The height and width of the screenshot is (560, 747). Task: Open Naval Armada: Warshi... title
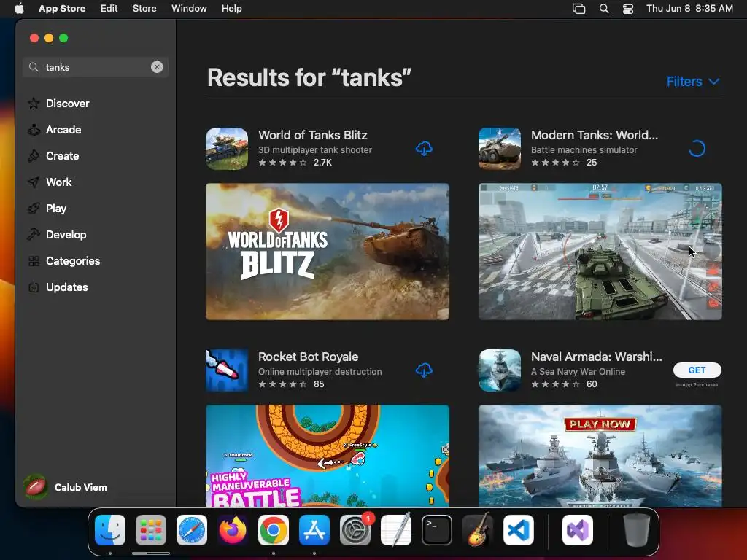(x=597, y=357)
